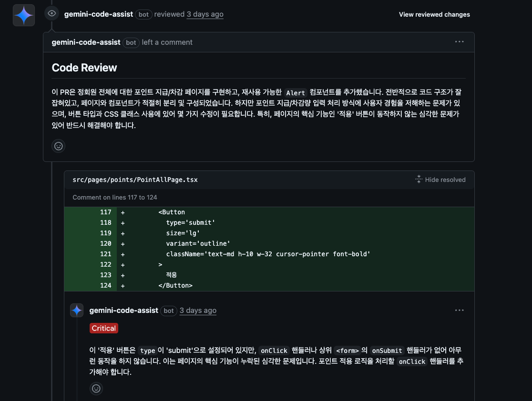Open the options menu on the Critical inline comment

[x=459, y=310]
